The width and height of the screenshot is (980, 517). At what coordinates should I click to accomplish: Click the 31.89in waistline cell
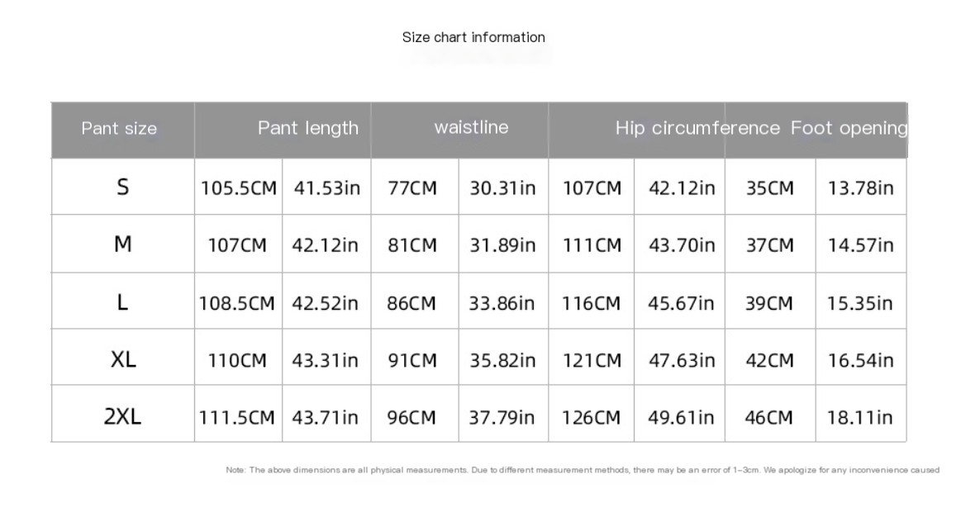[x=502, y=244]
